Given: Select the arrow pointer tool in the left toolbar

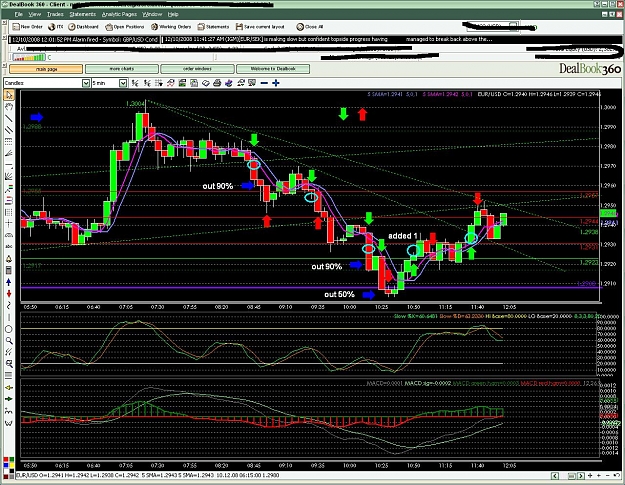Looking at the screenshot, I should (x=9, y=95).
